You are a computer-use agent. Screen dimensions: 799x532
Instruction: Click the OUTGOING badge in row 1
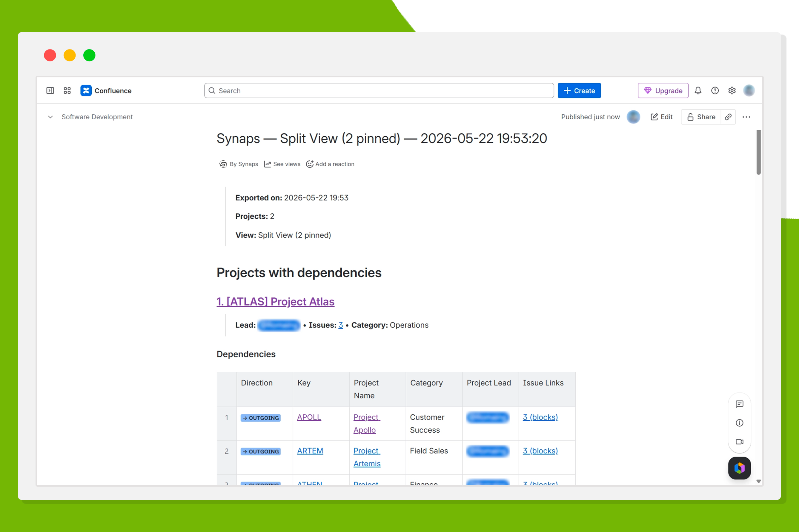(260, 418)
